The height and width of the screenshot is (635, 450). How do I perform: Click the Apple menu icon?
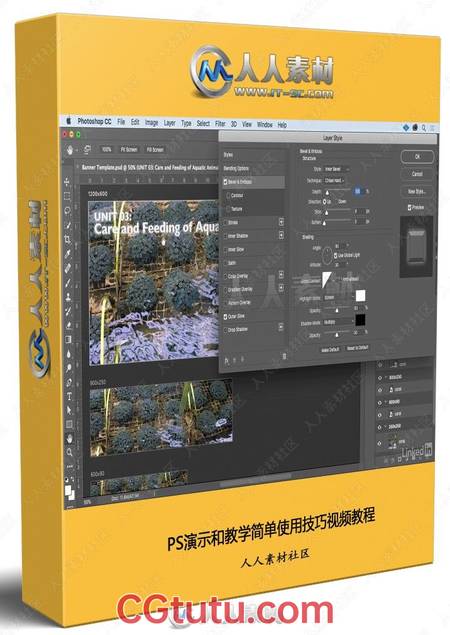[68, 120]
